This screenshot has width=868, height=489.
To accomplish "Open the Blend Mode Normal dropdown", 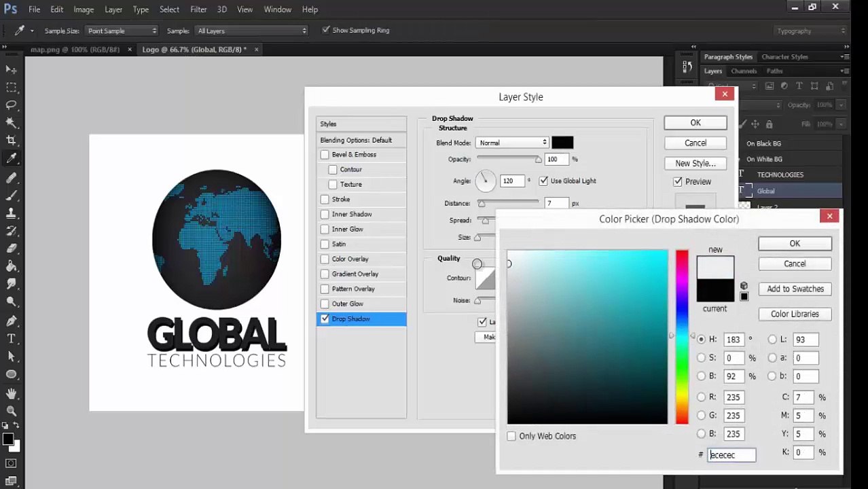I will click(x=512, y=143).
